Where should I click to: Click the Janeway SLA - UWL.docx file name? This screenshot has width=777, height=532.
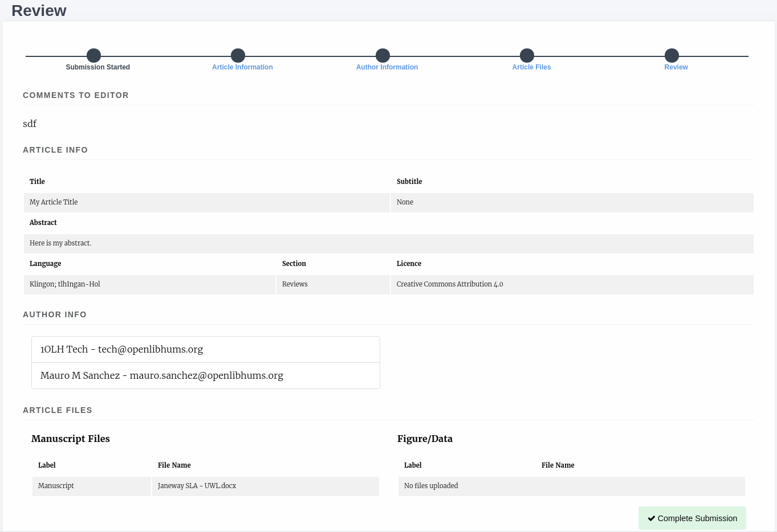pyautogui.click(x=197, y=486)
